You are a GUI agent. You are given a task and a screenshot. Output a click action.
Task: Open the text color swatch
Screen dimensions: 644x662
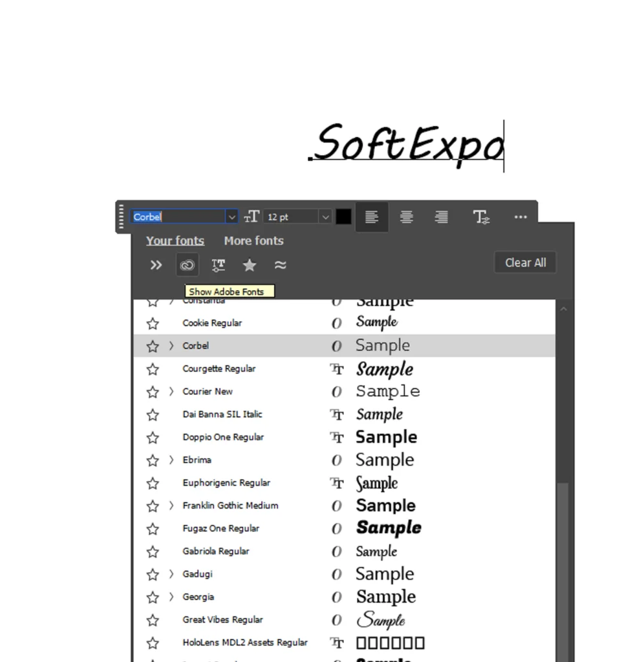343,217
